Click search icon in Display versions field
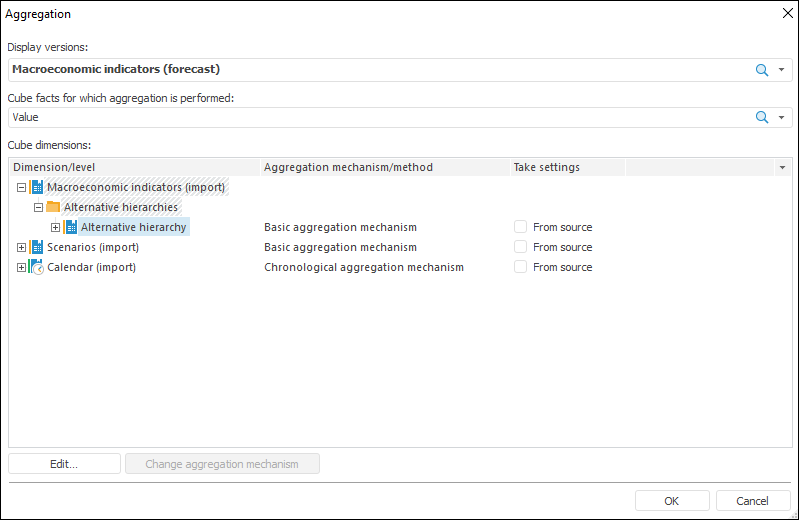799x520 pixels. coord(762,70)
